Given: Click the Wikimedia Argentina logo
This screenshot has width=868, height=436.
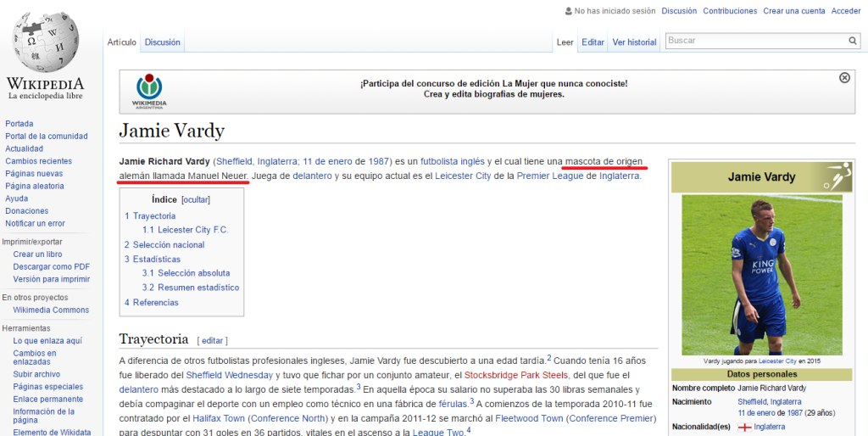Looking at the screenshot, I should pyautogui.click(x=149, y=92).
